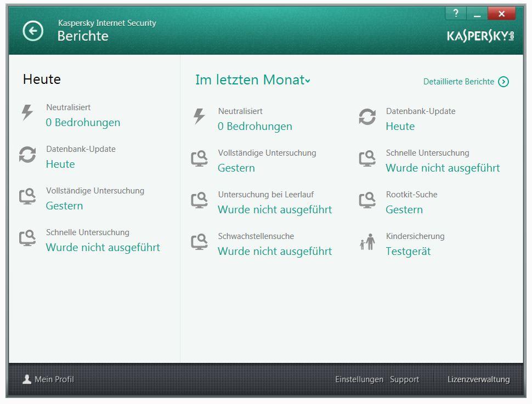Click the update icon beside Datenbank-Update in the monthly section
The height and width of the screenshot is (404, 532).
367,117
